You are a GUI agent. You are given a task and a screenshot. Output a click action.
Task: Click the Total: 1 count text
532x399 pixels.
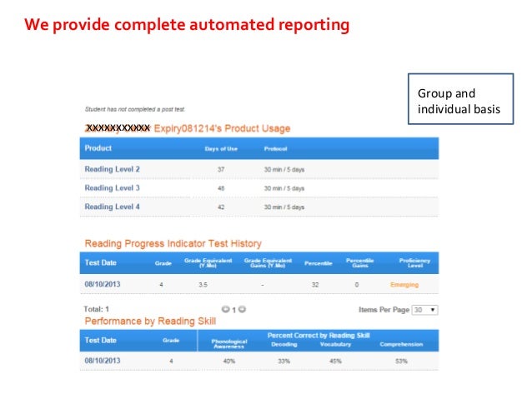pyautogui.click(x=97, y=309)
